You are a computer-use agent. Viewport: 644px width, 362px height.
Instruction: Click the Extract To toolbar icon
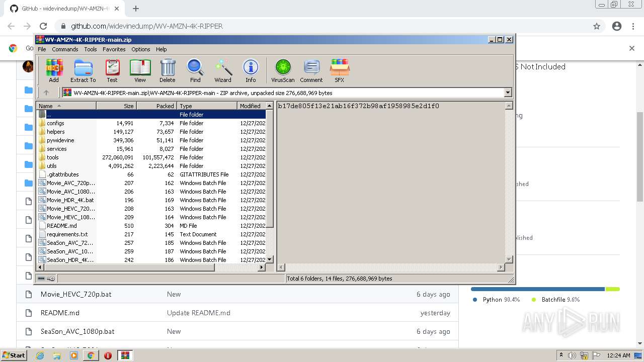(x=83, y=70)
